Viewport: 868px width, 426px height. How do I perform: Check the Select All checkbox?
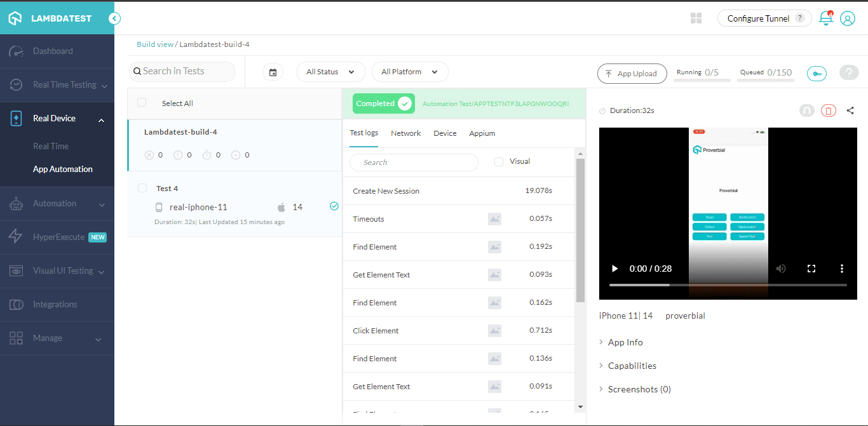click(x=141, y=103)
